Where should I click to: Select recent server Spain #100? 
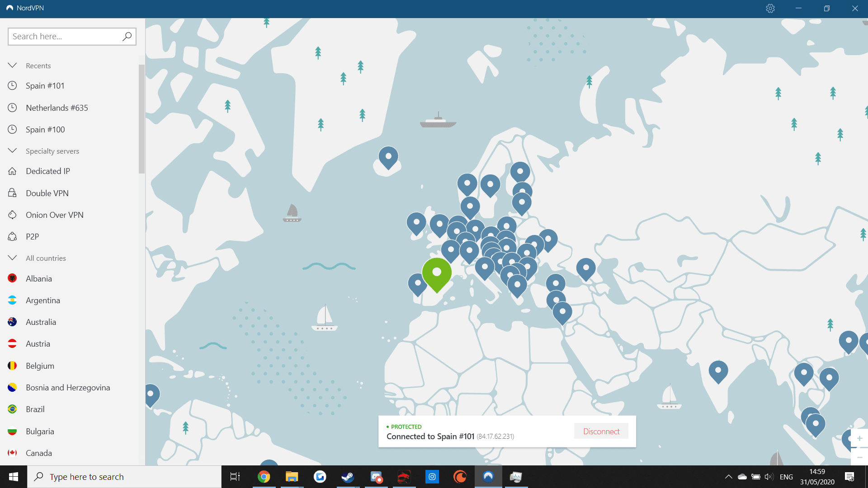45,130
